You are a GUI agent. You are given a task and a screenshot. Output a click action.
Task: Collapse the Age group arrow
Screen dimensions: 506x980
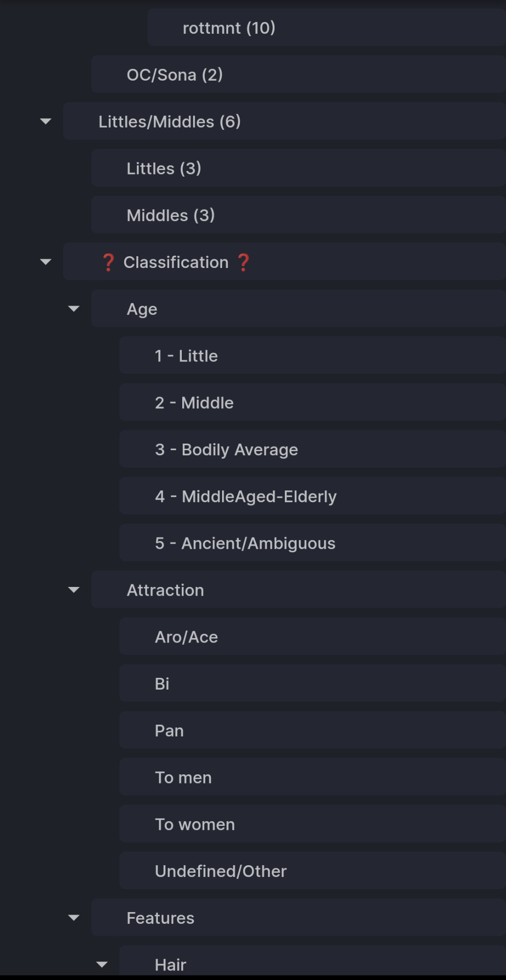74,309
